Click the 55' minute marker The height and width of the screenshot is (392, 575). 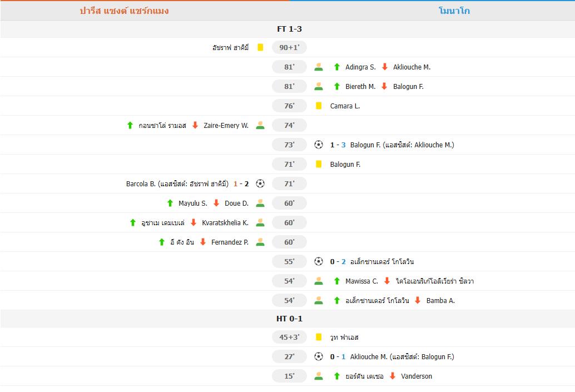pos(289,261)
